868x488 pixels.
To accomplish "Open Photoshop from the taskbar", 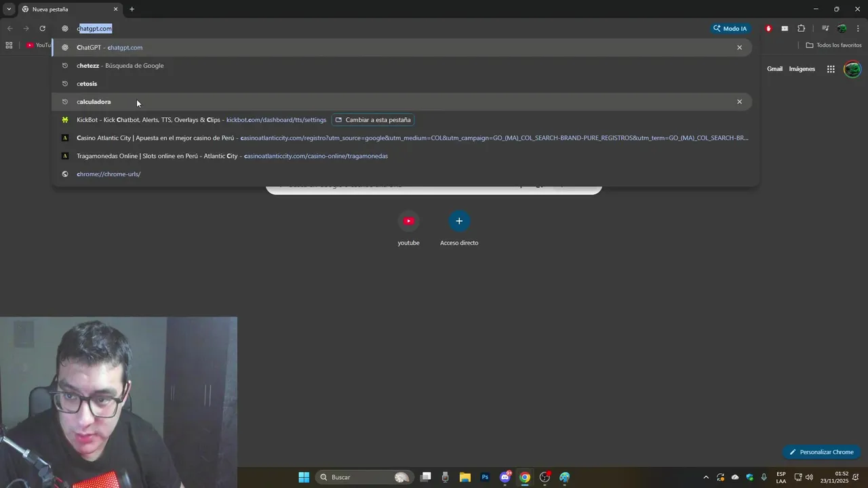I will [x=485, y=477].
